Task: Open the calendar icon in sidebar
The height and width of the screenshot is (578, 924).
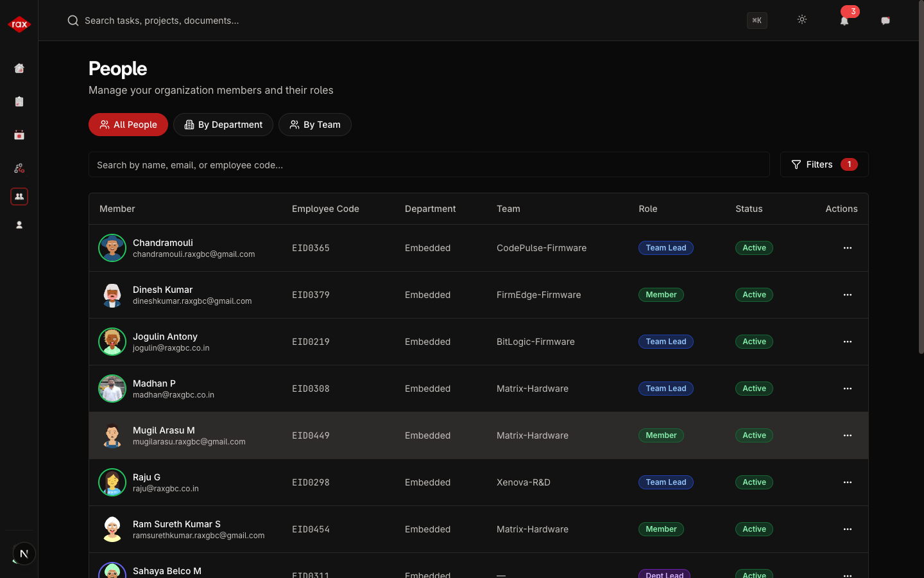Action: point(19,135)
